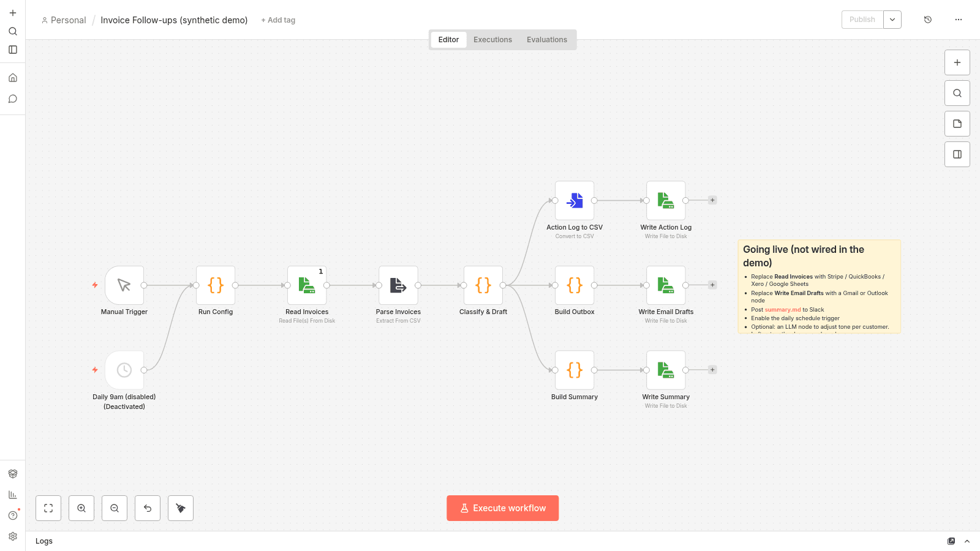Expand the Logs panel chevron
The image size is (980, 551).
pyautogui.click(x=967, y=541)
